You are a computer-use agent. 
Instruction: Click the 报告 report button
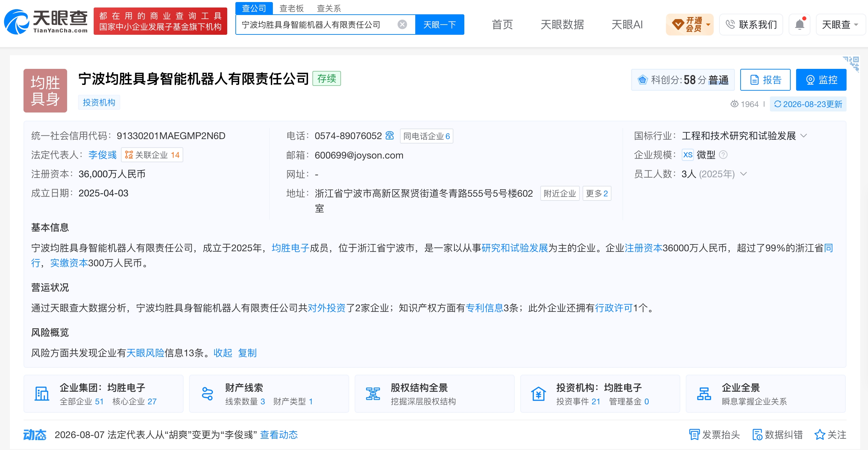(765, 80)
